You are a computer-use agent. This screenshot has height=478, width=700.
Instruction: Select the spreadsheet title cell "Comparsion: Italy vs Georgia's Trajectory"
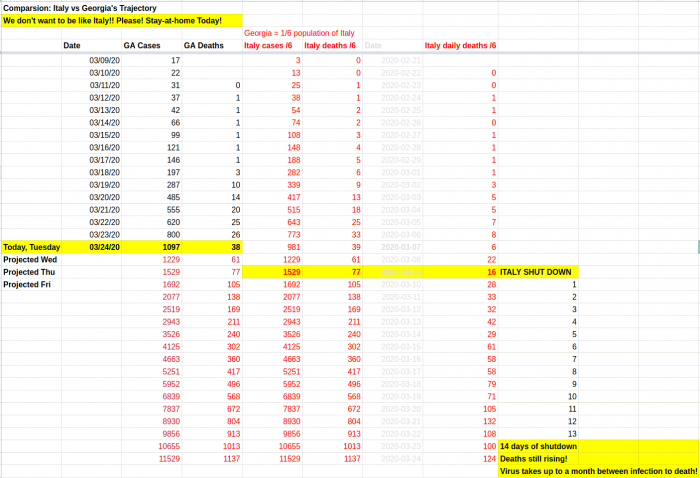point(80,8)
